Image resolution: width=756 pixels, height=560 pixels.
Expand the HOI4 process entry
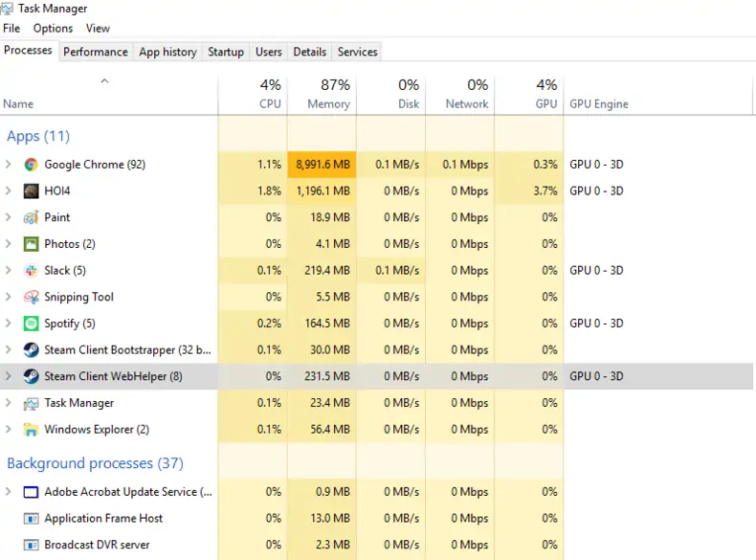pos(9,191)
